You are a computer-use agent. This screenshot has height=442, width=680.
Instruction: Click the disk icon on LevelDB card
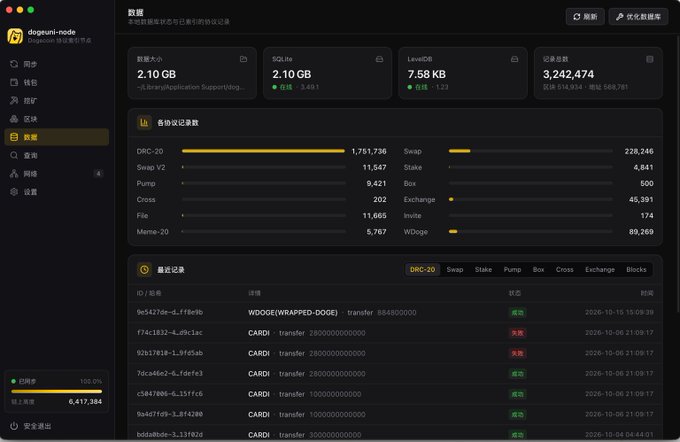514,59
